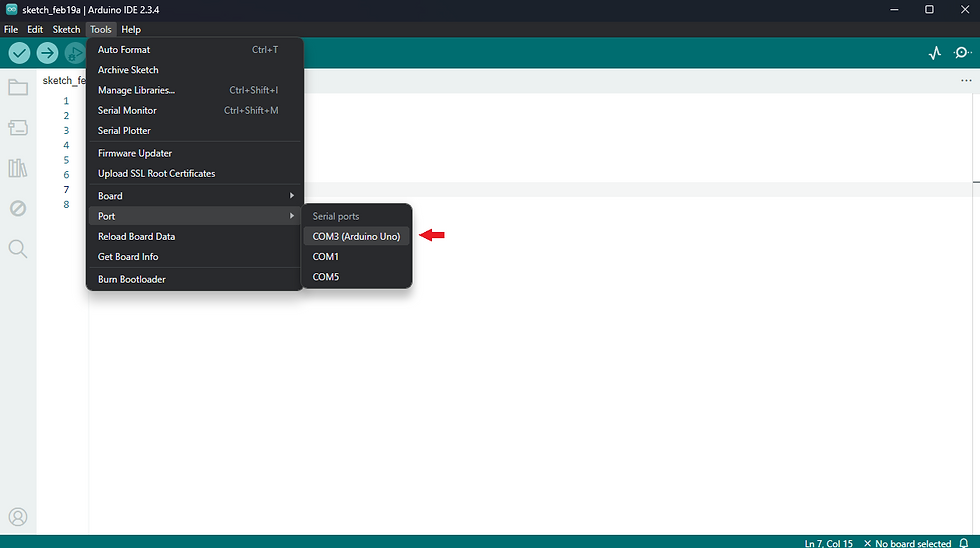Click the Upload arrow button
This screenshot has width=980, height=548.
47,53
